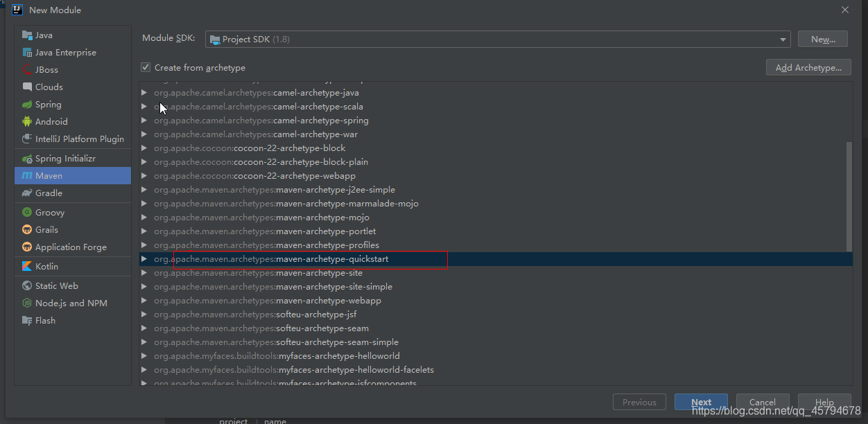Select maven-archetype-marmalade-mojo row

(x=496, y=204)
